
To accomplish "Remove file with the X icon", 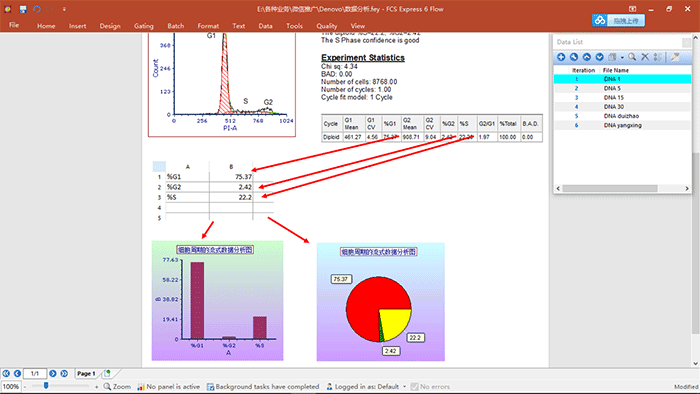I will [x=645, y=57].
